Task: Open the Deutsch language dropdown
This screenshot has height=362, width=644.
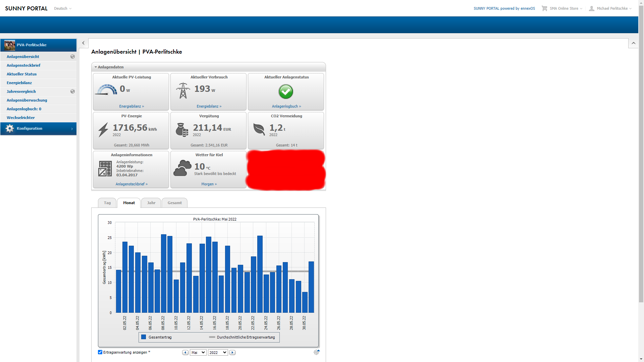Action: (x=63, y=8)
